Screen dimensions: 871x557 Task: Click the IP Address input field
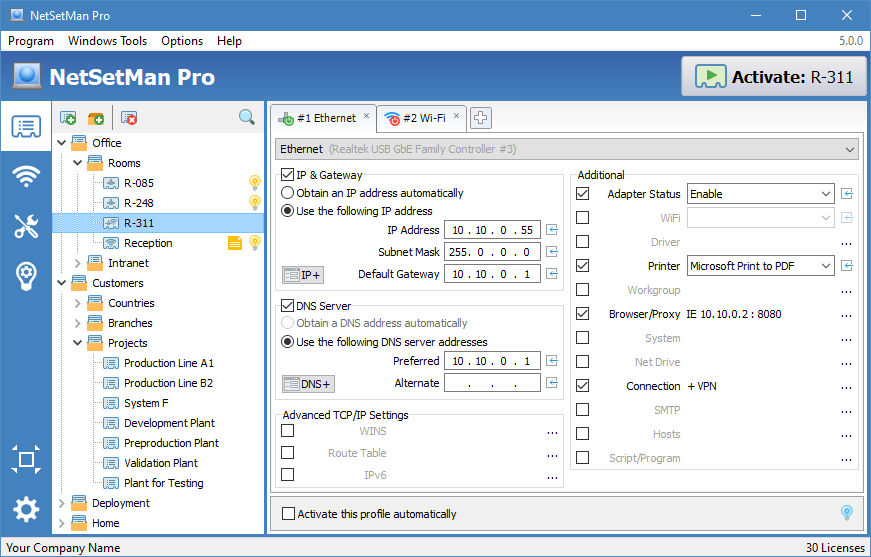492,230
